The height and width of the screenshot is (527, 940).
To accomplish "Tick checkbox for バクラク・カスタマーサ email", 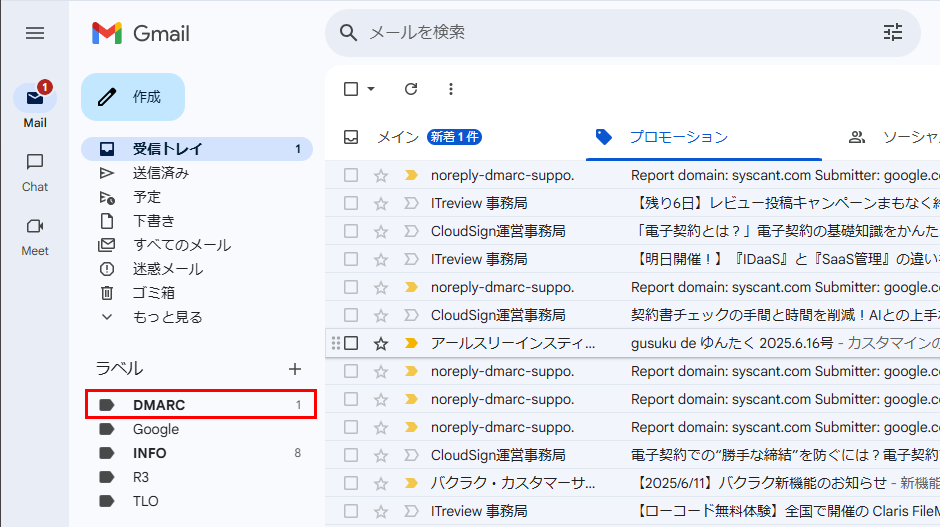I will [x=351, y=483].
